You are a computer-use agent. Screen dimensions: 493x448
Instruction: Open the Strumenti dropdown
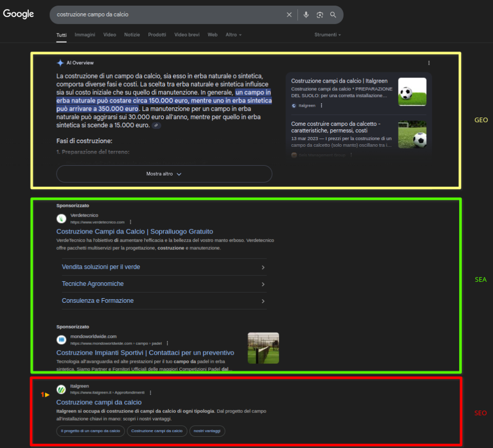tap(328, 34)
